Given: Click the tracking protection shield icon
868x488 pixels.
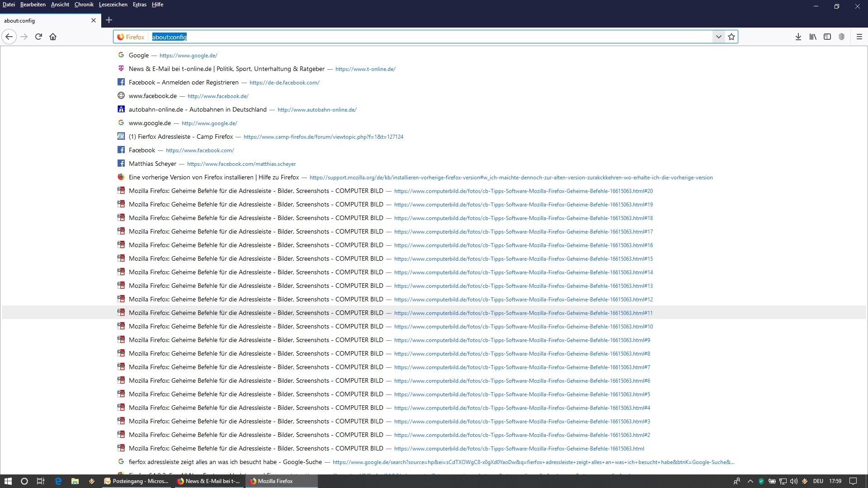Looking at the screenshot, I should (x=842, y=37).
